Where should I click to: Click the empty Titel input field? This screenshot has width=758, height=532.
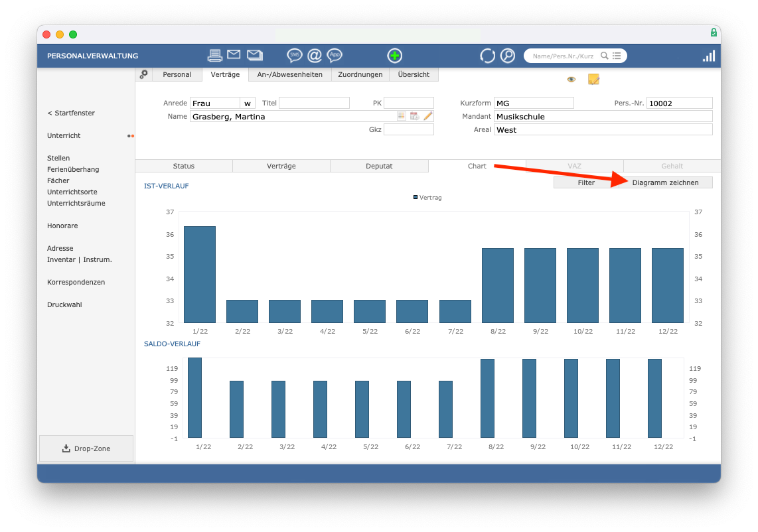[x=314, y=103]
